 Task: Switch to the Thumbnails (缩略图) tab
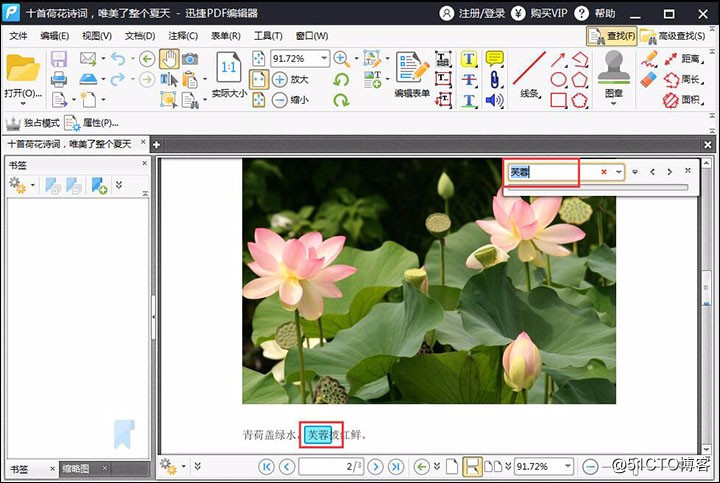tap(76, 468)
